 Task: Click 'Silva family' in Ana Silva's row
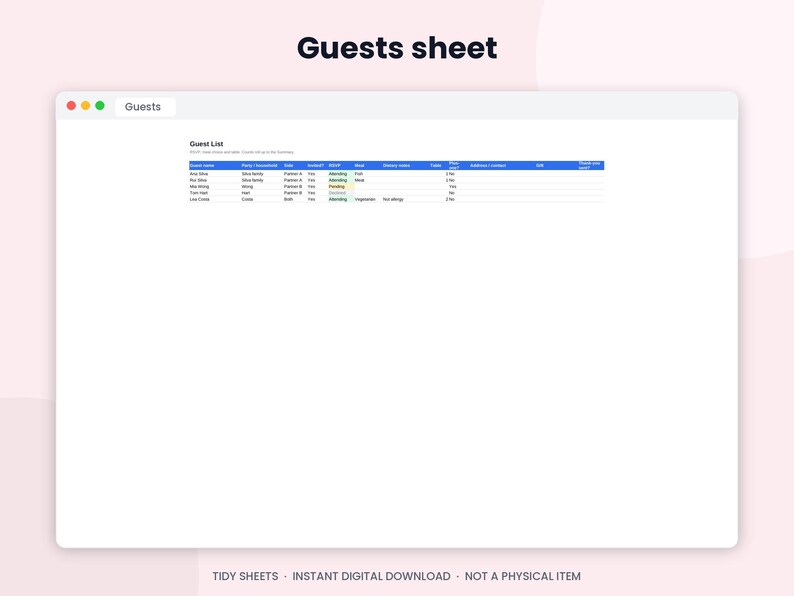pos(253,174)
